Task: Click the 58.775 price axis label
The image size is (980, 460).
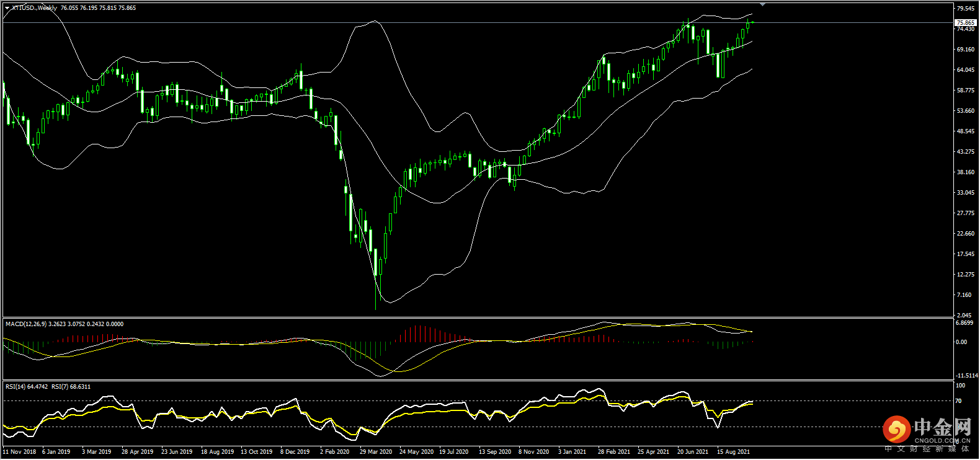Action: click(966, 91)
